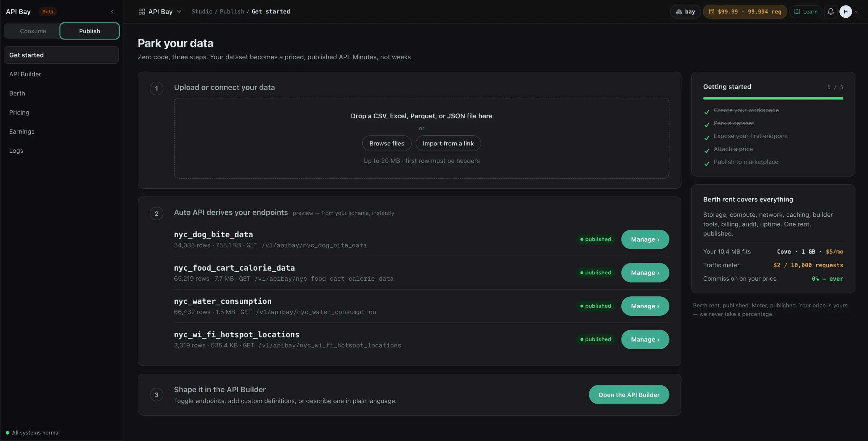The image size is (868, 441).
Task: Click Open the API Builder button
Action: coord(629,395)
